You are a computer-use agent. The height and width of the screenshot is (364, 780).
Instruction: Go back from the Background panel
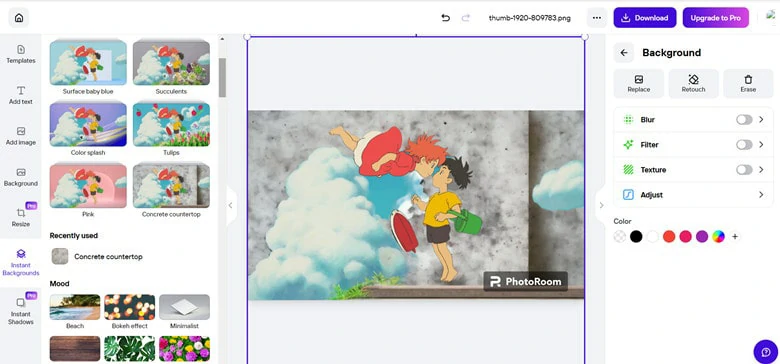(x=624, y=53)
